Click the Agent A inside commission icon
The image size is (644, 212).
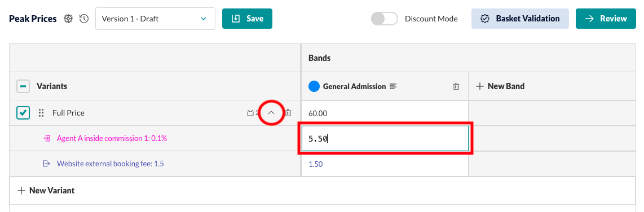coord(47,139)
